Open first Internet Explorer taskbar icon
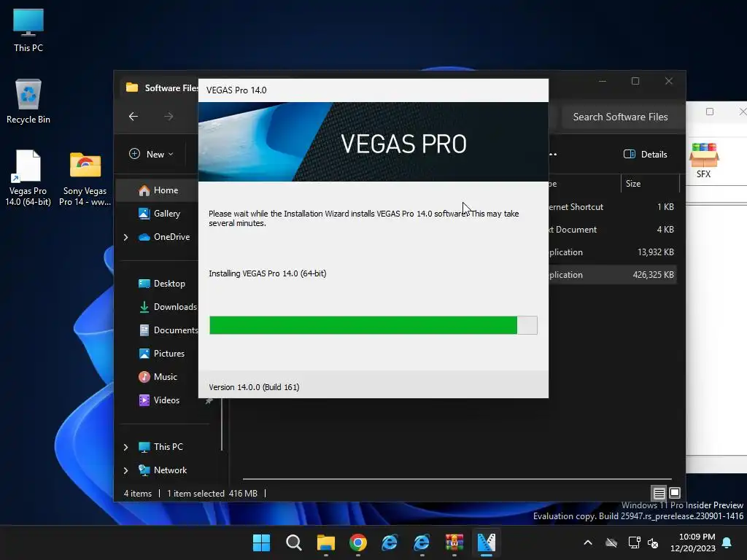The width and height of the screenshot is (747, 560). point(390,542)
